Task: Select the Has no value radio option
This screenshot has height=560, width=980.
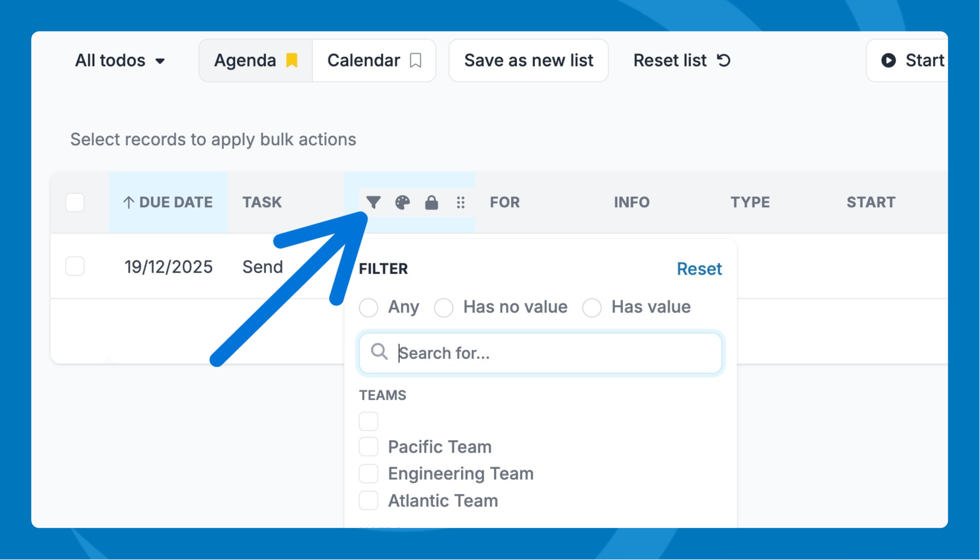Action: [x=444, y=307]
